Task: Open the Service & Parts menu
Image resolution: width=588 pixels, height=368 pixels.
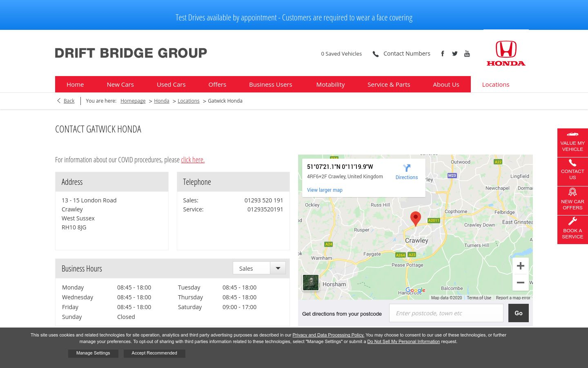Action: [389, 84]
